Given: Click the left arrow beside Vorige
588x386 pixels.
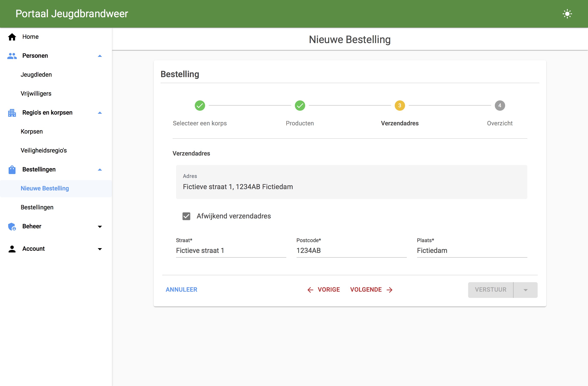Looking at the screenshot, I should coord(310,290).
